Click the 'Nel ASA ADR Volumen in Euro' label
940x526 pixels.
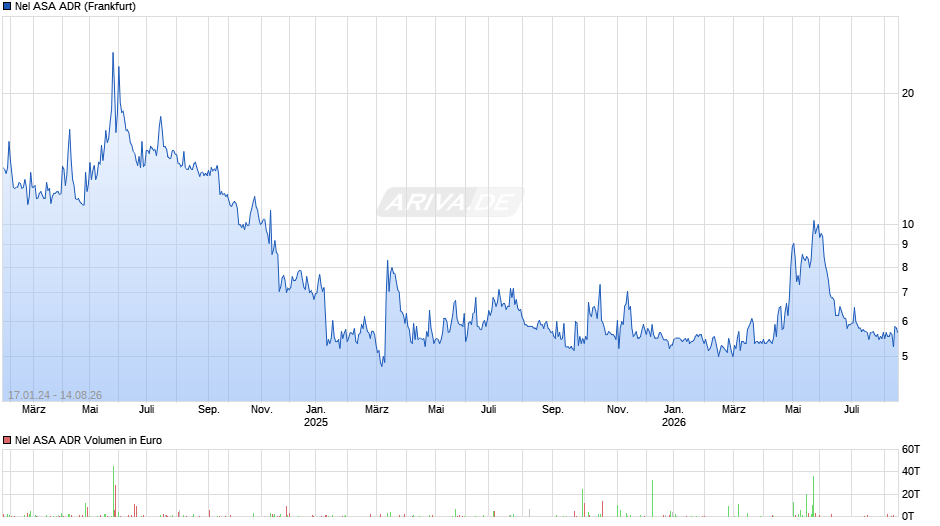pyautogui.click(x=88, y=440)
